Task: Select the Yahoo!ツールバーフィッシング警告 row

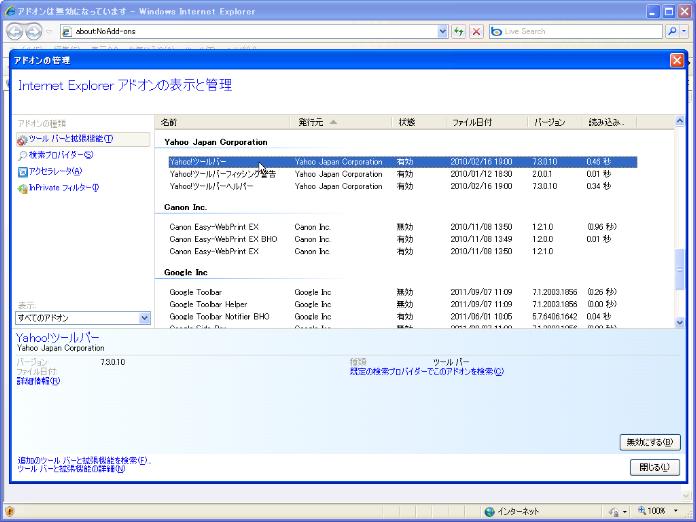Action: click(403, 174)
